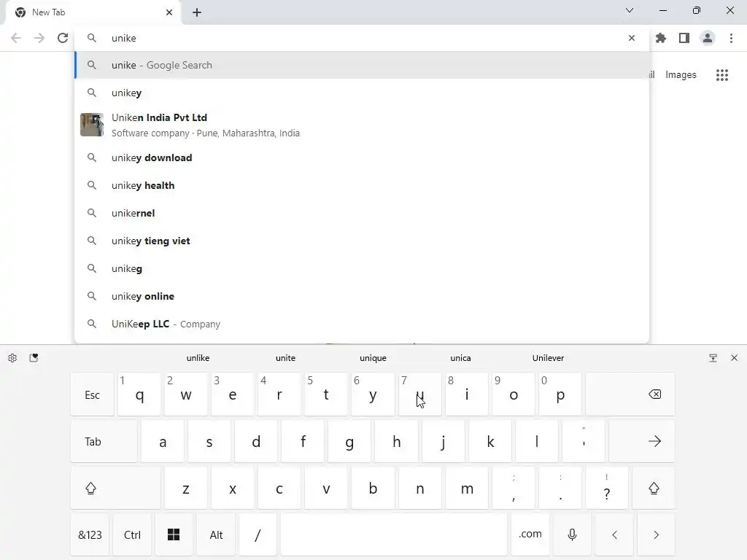The width and height of the screenshot is (747, 560).
Task: Tap the space bar
Action: click(x=394, y=534)
